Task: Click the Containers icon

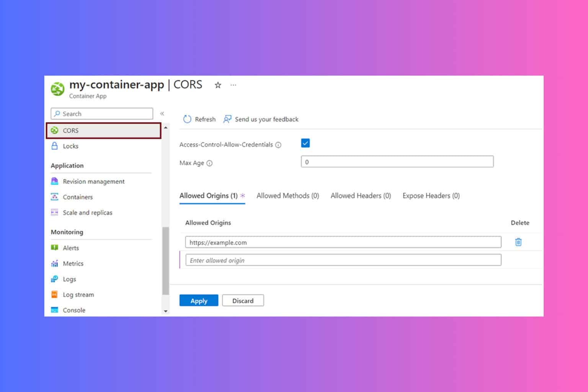Action: click(55, 197)
